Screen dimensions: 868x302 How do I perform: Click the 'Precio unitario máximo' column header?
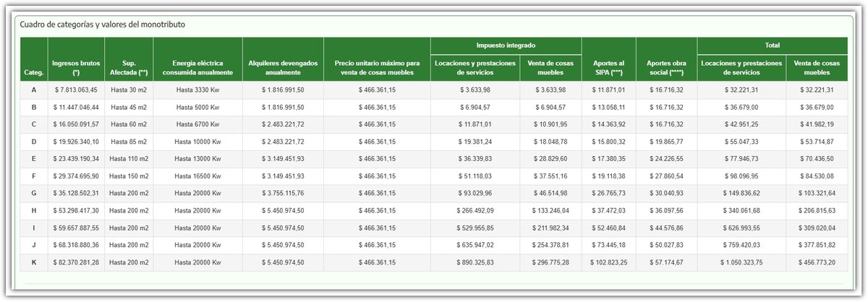pos(377,68)
